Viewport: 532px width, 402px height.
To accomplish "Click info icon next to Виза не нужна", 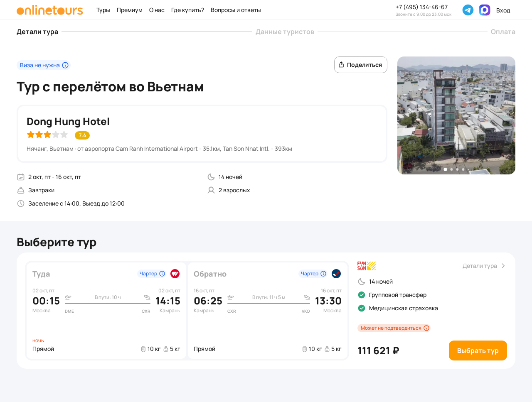I will pos(65,65).
